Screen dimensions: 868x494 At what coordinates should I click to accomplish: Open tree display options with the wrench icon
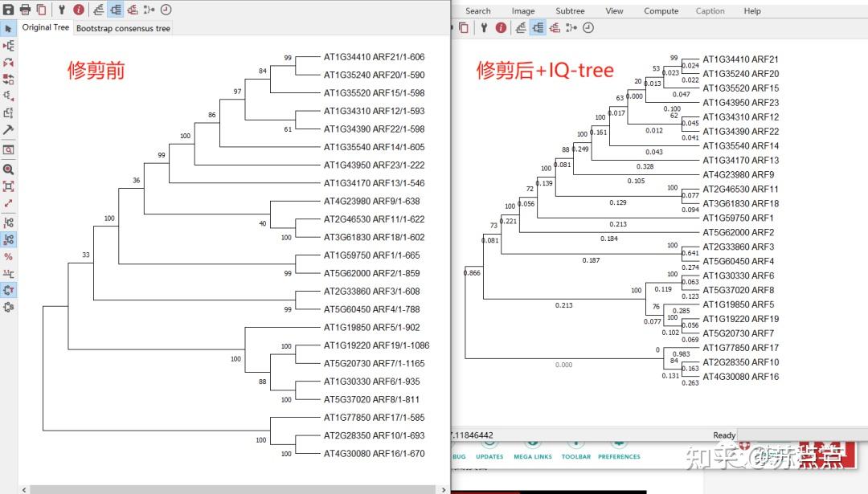(62, 9)
